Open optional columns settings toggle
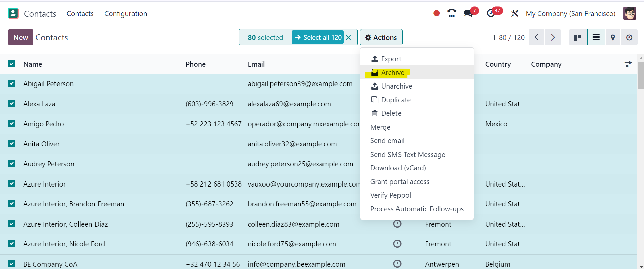The height and width of the screenshot is (269, 644). pyautogui.click(x=628, y=64)
